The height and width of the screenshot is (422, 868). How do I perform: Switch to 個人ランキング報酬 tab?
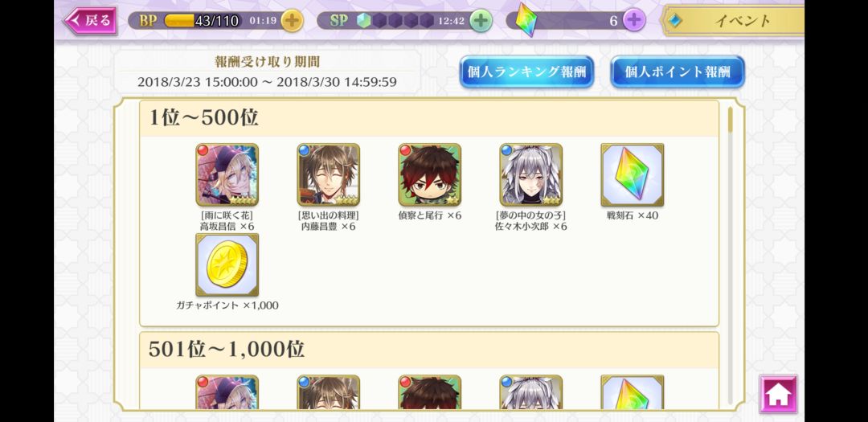click(x=526, y=72)
